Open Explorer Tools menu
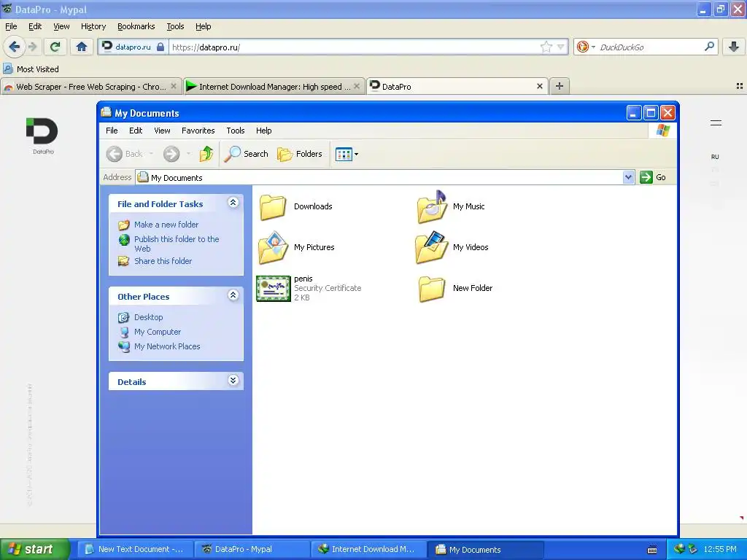Screen dimensions: 747x560 point(236,131)
